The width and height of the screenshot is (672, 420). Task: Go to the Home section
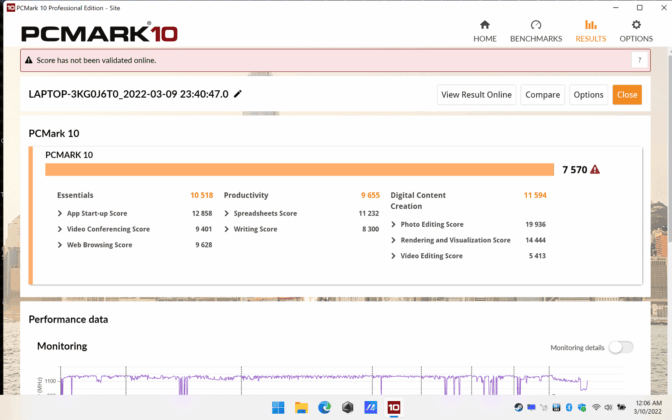tap(485, 31)
